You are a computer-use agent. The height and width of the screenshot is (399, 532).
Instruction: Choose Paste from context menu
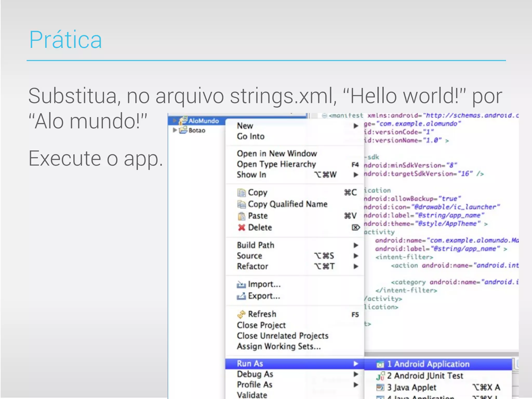(x=295, y=216)
